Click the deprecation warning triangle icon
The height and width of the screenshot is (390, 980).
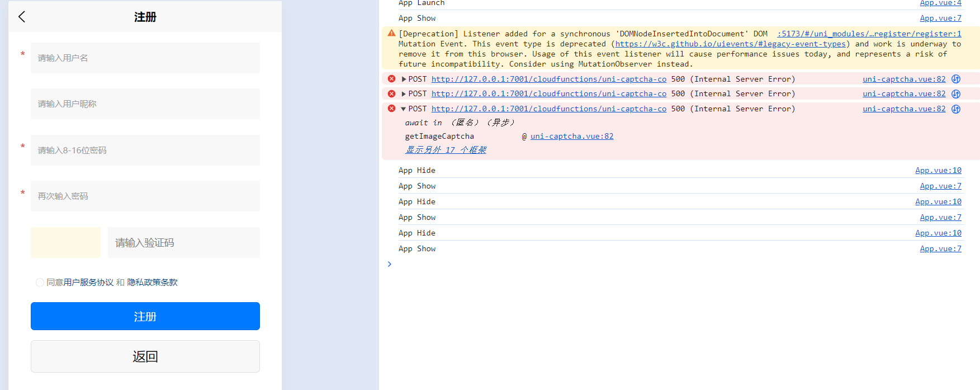(x=391, y=34)
